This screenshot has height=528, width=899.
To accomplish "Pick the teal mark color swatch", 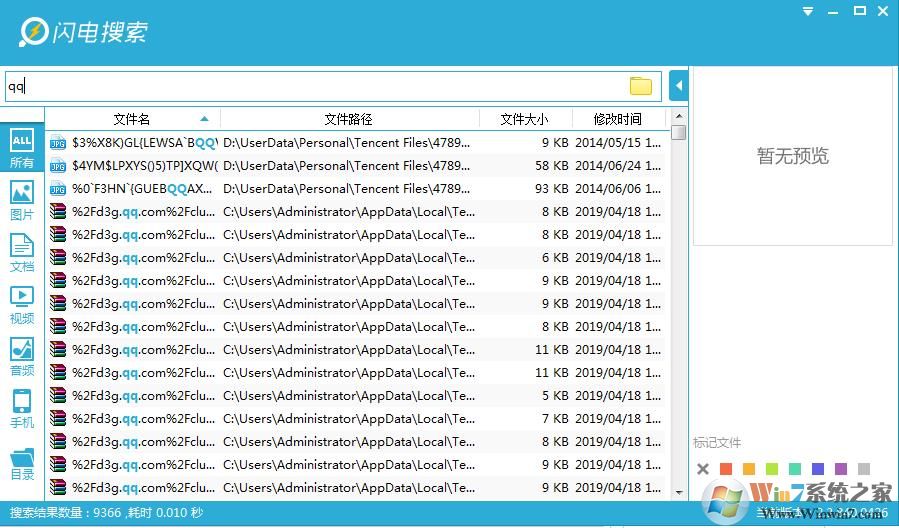I will (x=795, y=469).
